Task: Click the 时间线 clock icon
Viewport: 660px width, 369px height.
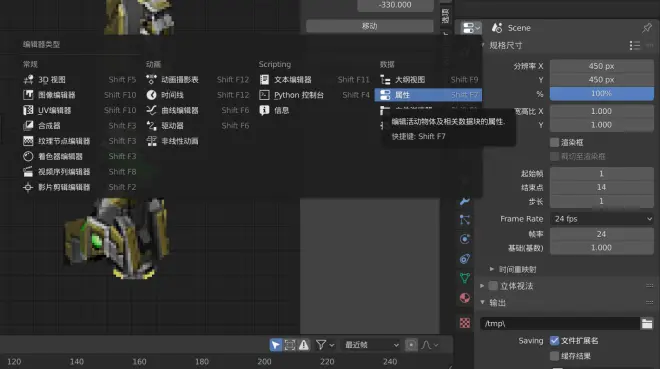Action: click(x=151, y=95)
